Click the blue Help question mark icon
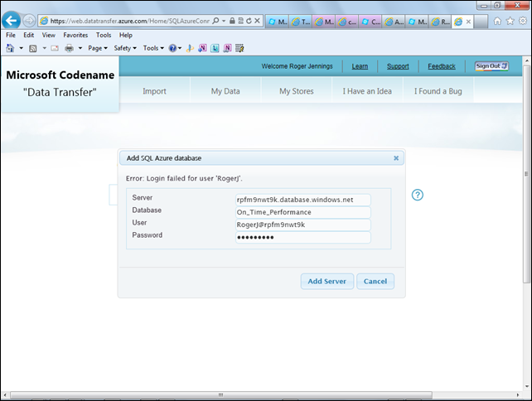The height and width of the screenshot is (401, 532). [x=172, y=48]
